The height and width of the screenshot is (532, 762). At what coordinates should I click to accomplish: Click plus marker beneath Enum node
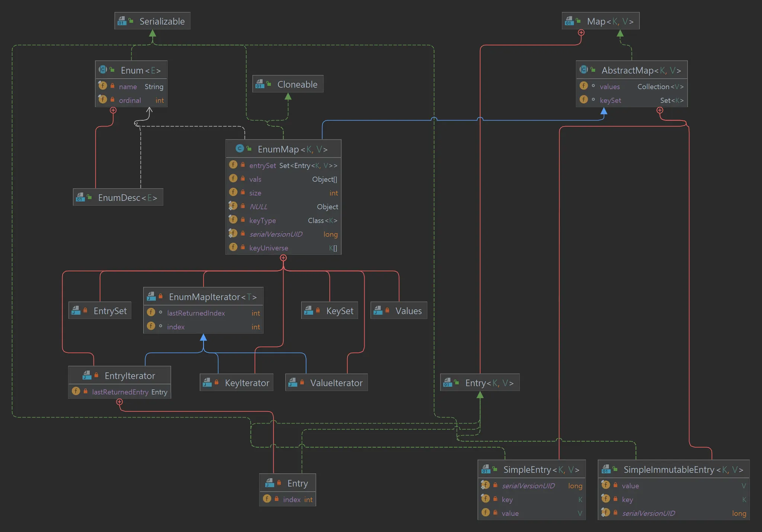pos(113,110)
